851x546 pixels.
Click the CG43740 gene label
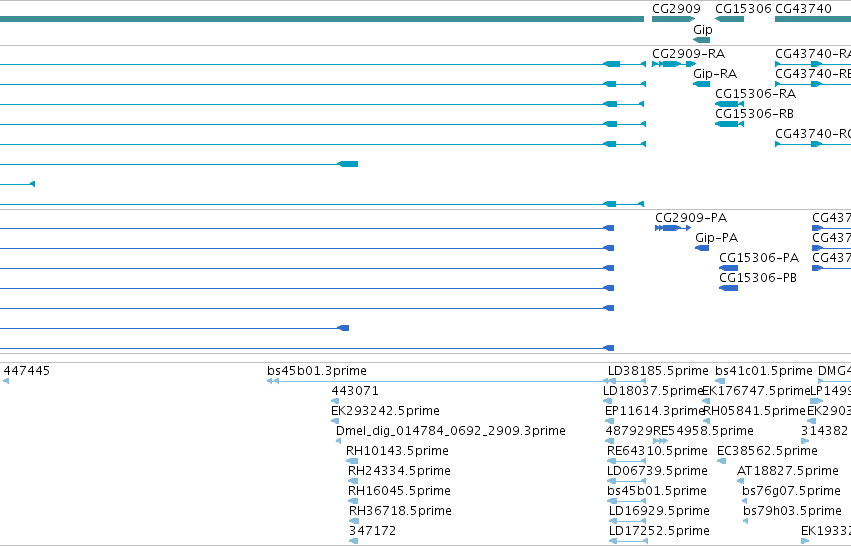click(x=803, y=9)
